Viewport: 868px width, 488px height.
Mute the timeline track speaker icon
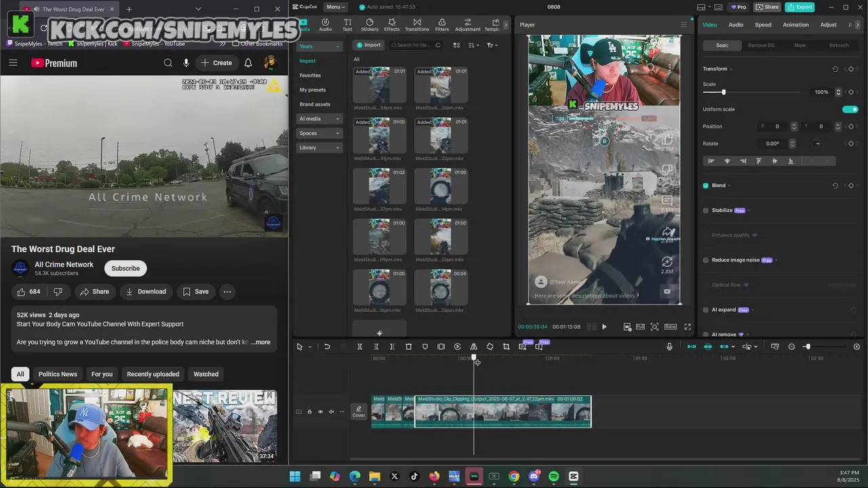(x=332, y=411)
